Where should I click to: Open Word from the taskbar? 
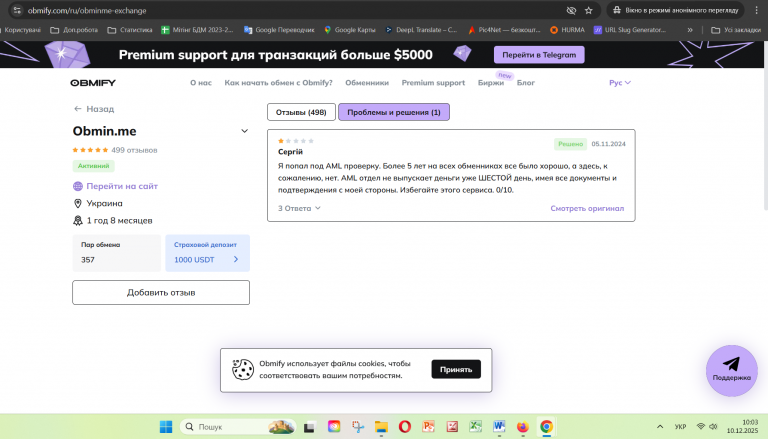tap(499, 427)
